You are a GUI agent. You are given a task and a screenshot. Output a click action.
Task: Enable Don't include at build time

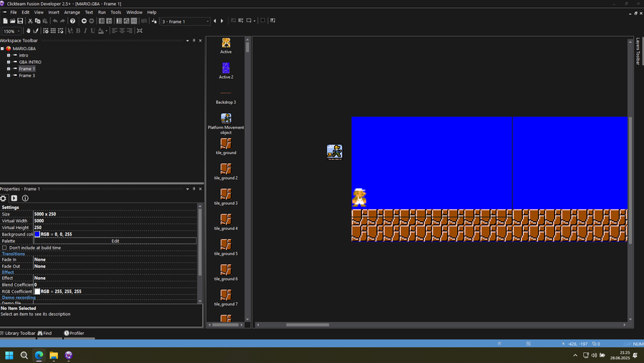tap(4, 248)
